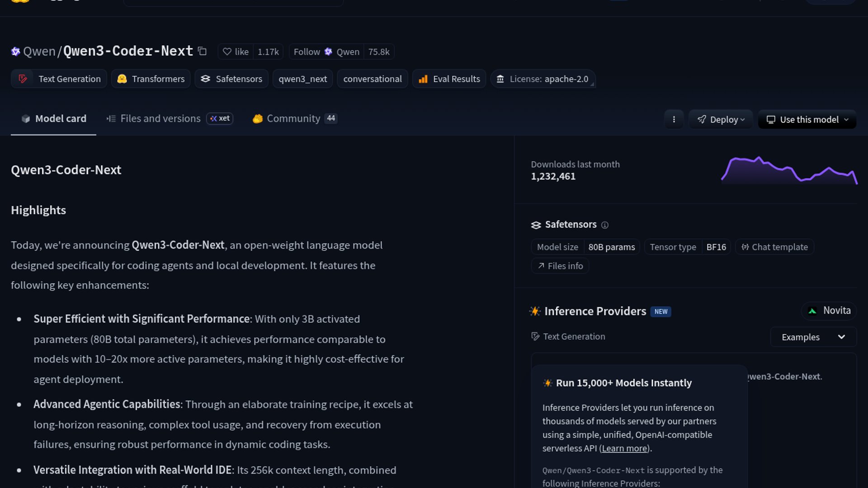Open the Files info link
Image resolution: width=868 pixels, height=488 pixels.
point(560,266)
